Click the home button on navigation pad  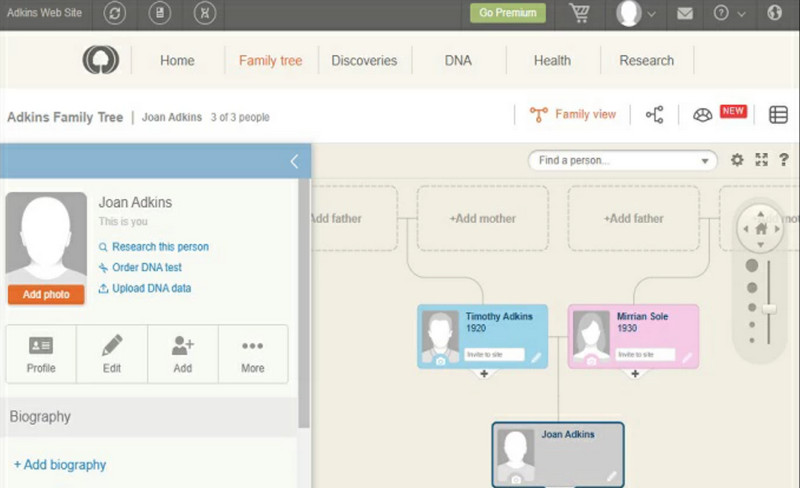click(x=761, y=229)
